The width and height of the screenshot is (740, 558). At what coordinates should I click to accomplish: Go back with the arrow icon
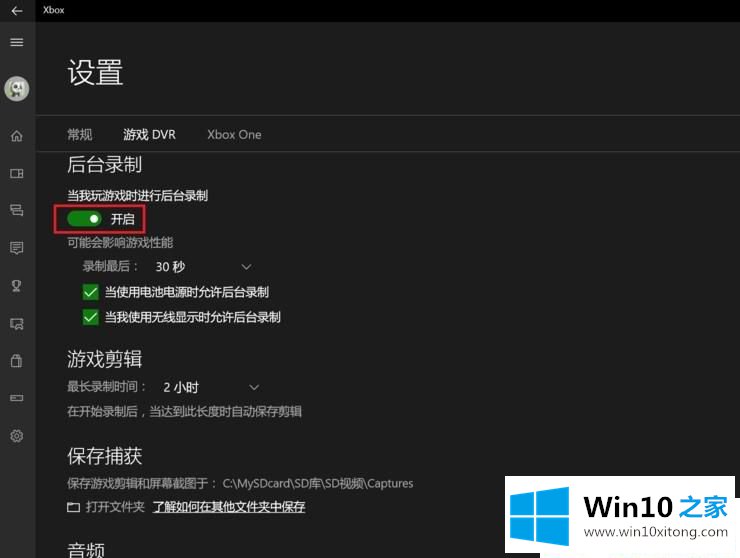(17, 10)
